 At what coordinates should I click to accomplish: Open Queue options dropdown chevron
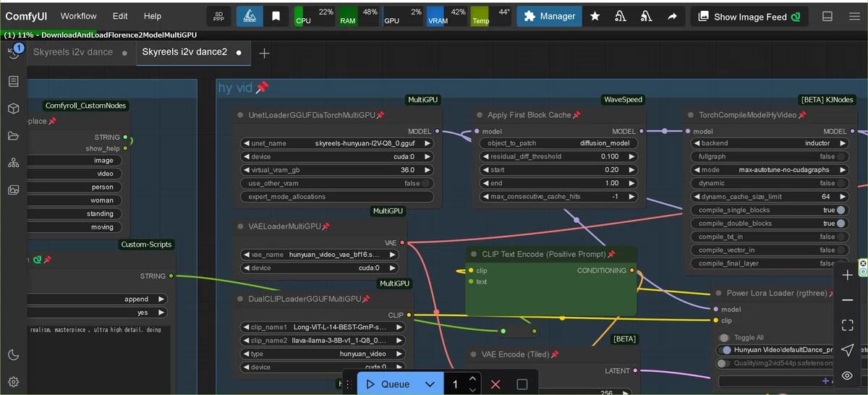(x=430, y=384)
